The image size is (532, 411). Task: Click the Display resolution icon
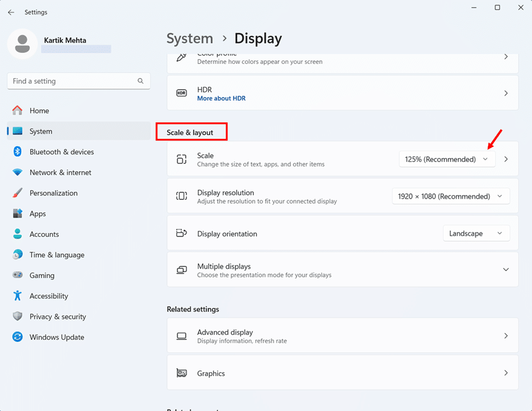182,196
